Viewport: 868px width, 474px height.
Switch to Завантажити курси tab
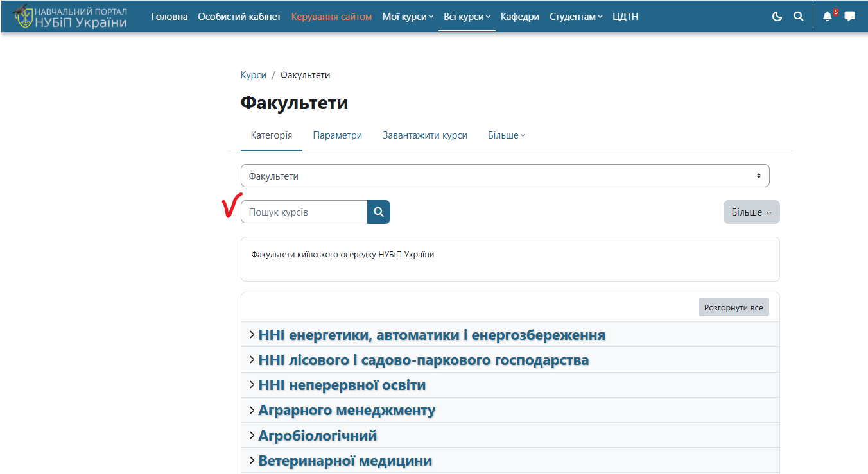point(424,135)
